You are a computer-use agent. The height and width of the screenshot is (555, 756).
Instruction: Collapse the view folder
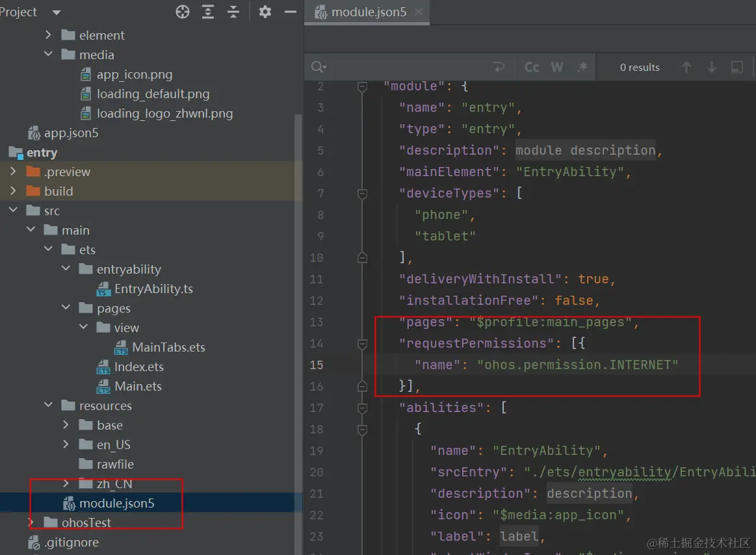click(83, 327)
